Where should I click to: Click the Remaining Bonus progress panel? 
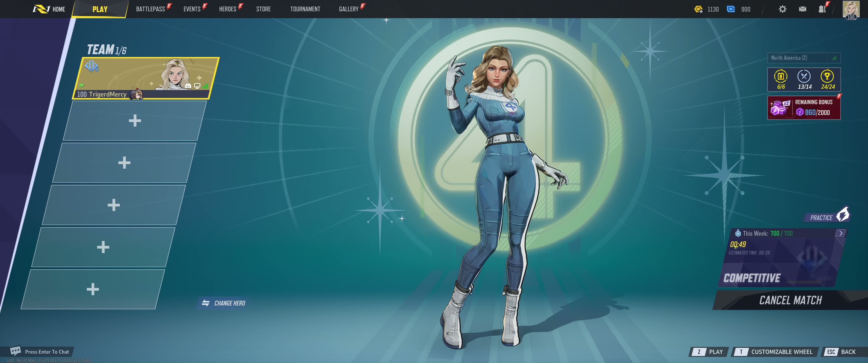(x=804, y=108)
